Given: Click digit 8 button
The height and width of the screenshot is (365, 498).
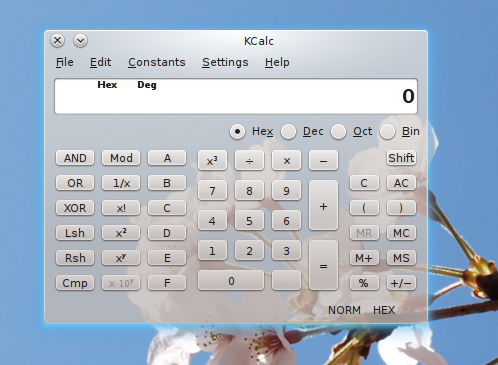Looking at the screenshot, I should click(249, 190).
